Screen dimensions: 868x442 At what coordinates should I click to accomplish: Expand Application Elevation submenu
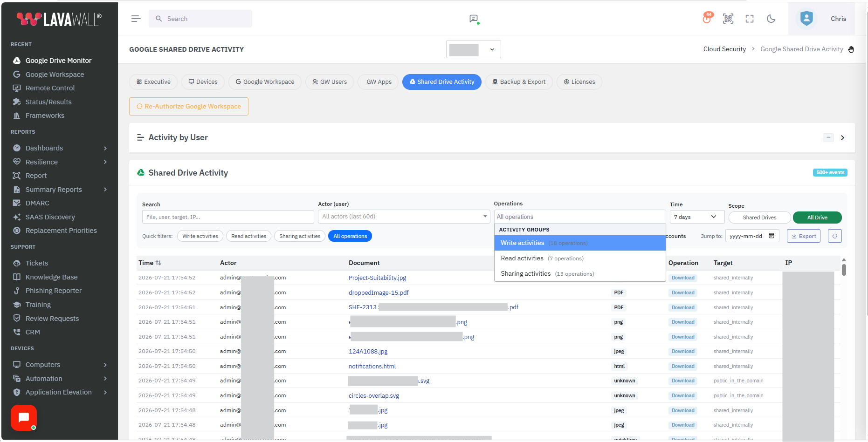(60, 392)
